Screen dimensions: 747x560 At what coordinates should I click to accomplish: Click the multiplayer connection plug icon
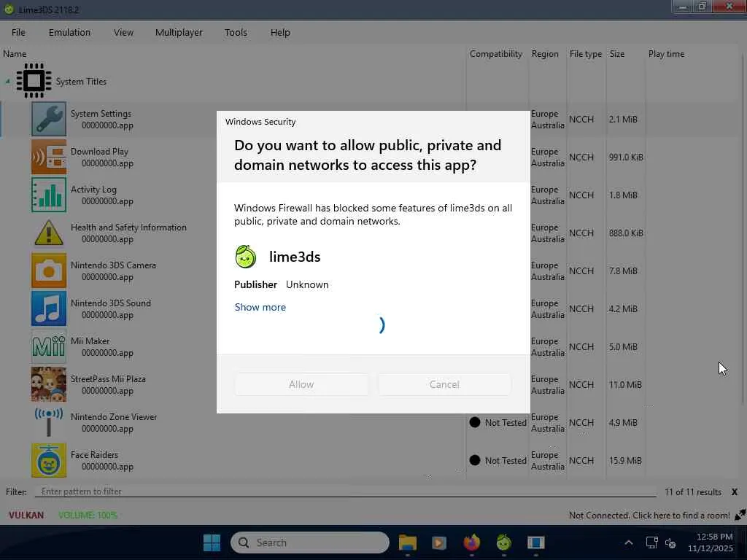click(740, 515)
